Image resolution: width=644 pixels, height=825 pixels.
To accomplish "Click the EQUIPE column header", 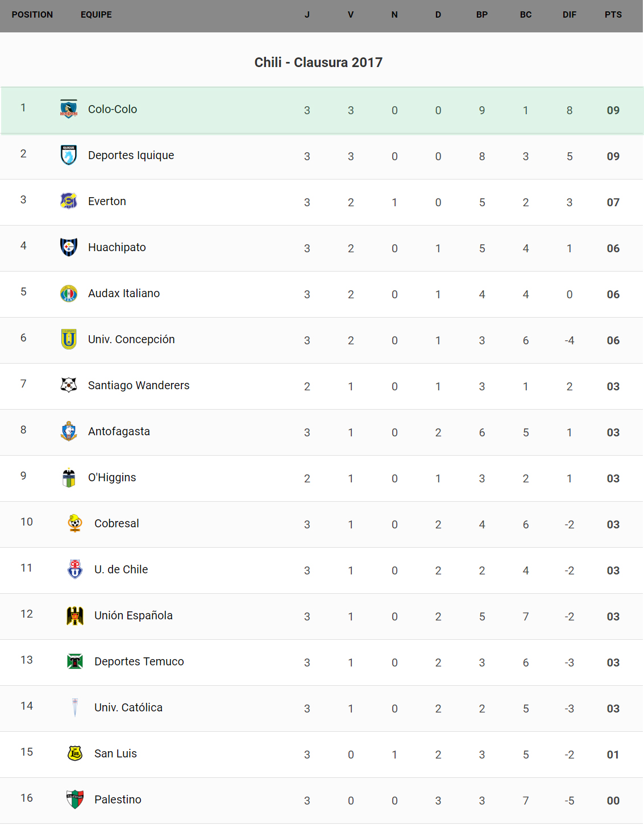I will (x=96, y=15).
